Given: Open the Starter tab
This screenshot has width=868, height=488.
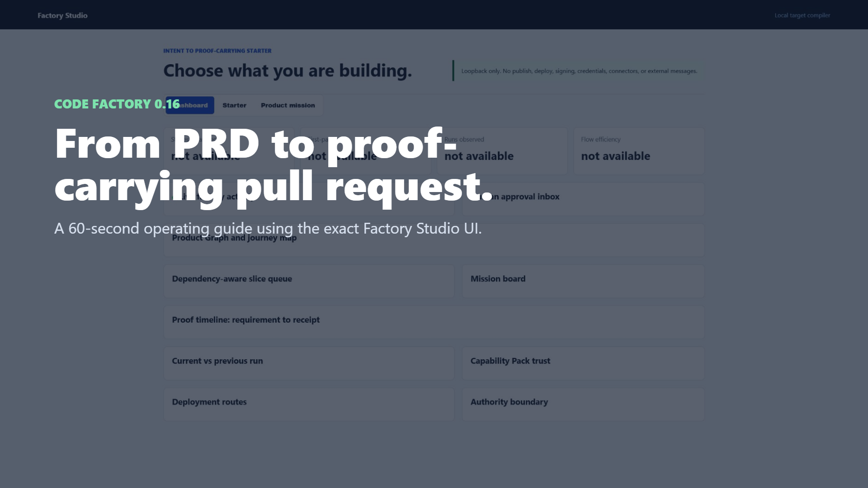Looking at the screenshot, I should click(x=234, y=105).
